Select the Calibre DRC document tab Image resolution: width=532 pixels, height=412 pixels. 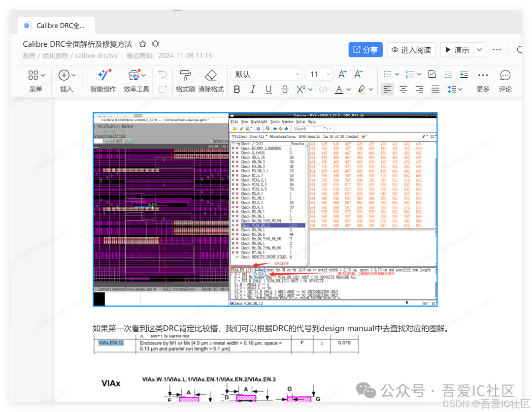pos(56,26)
